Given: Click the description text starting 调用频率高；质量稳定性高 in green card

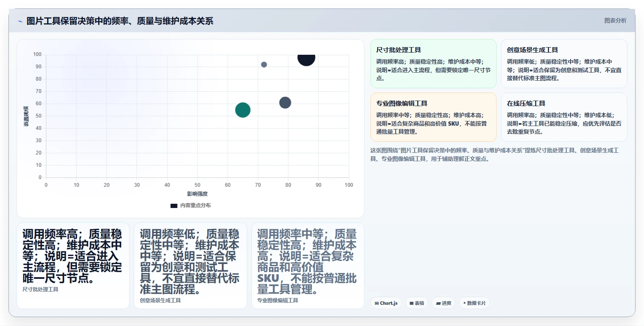Looking at the screenshot, I should pos(433,70).
